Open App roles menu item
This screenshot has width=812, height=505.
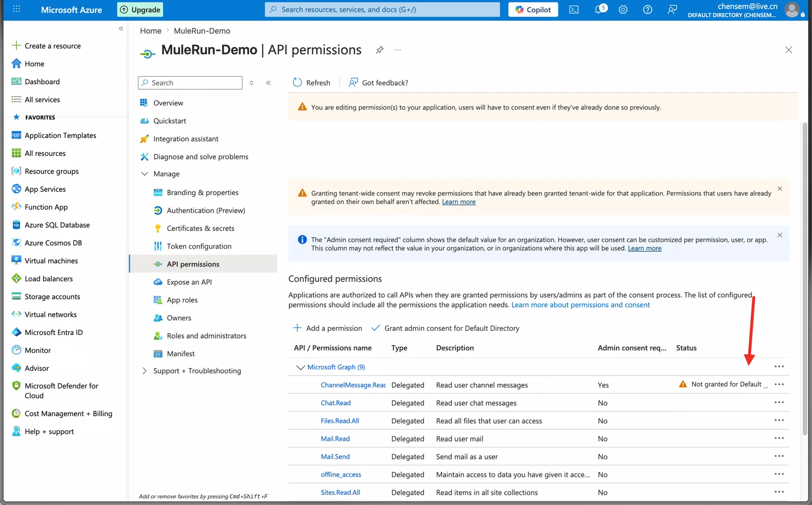182,300
